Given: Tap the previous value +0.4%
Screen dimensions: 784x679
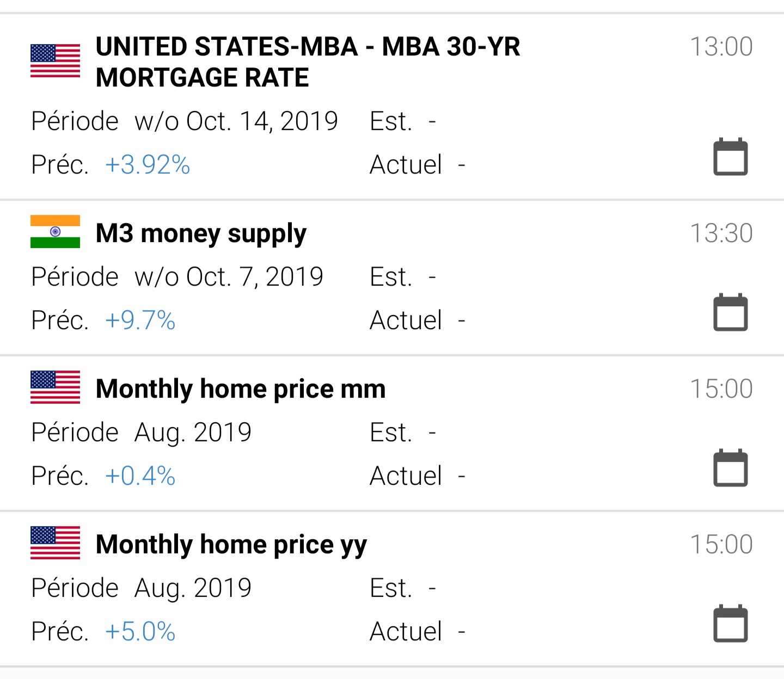Looking at the screenshot, I should click(140, 476).
